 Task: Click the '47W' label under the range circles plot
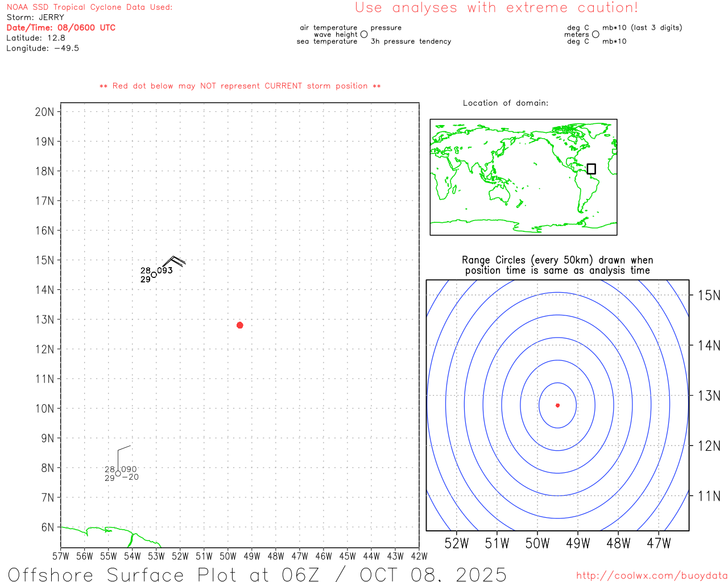[x=659, y=544]
